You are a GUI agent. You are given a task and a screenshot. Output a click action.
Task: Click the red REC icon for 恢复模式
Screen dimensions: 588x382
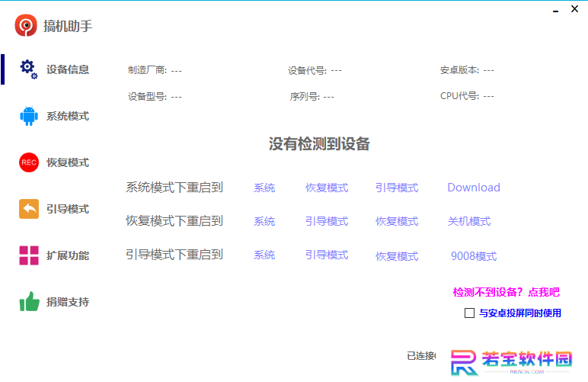pos(29,162)
